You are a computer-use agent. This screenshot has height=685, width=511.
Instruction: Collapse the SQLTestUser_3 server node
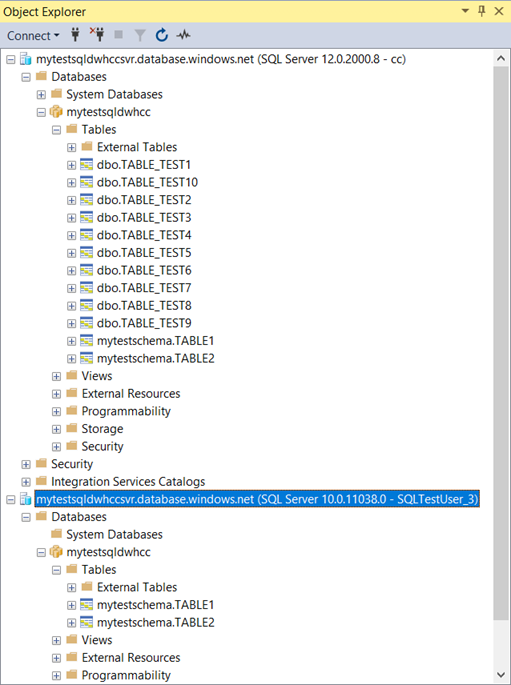click(10, 500)
